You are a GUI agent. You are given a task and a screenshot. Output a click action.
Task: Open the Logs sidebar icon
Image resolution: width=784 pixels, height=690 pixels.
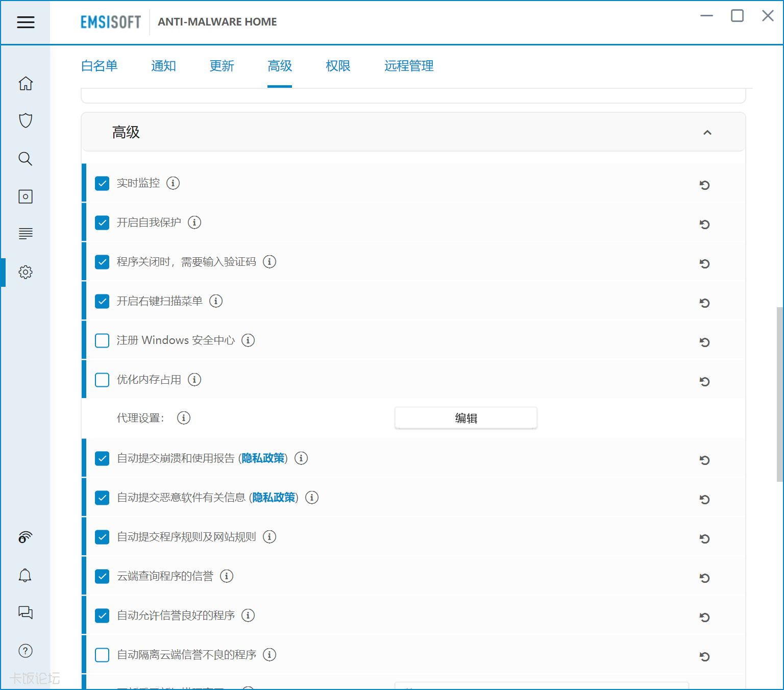26,234
